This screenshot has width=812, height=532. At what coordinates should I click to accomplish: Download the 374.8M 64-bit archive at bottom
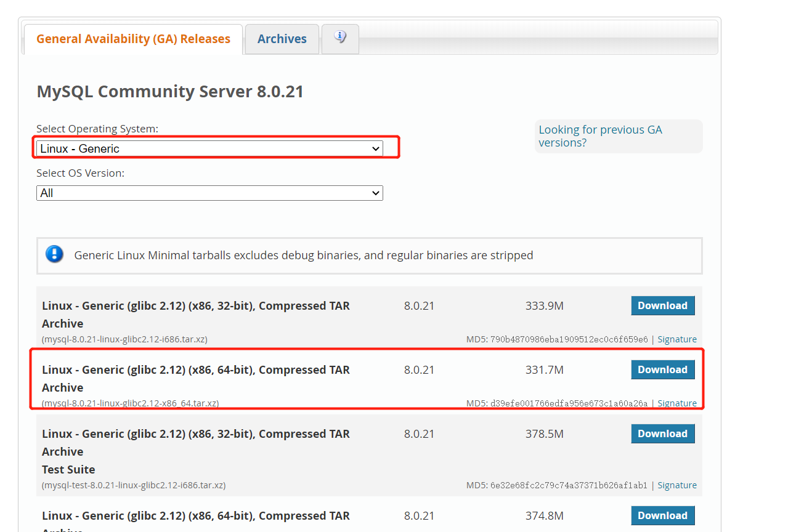[662, 515]
